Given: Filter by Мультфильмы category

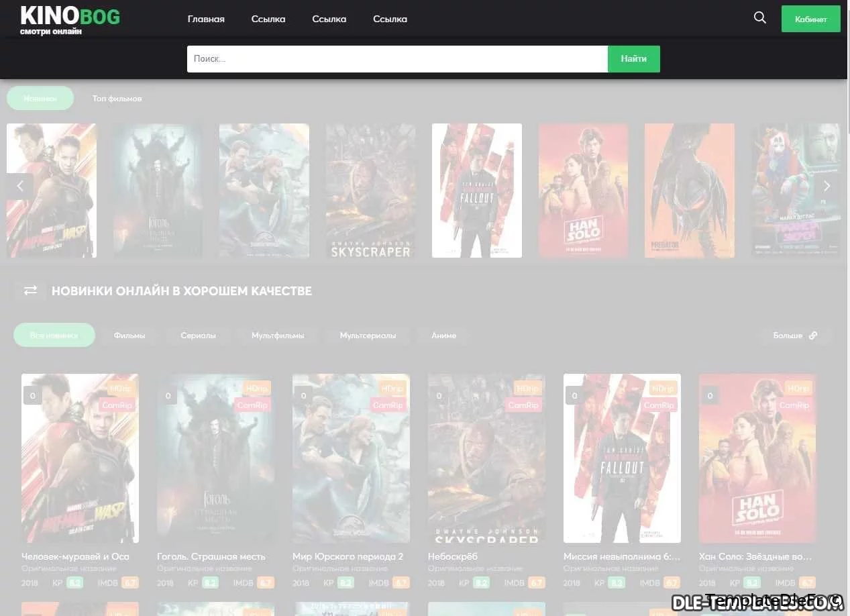Looking at the screenshot, I should tap(278, 336).
